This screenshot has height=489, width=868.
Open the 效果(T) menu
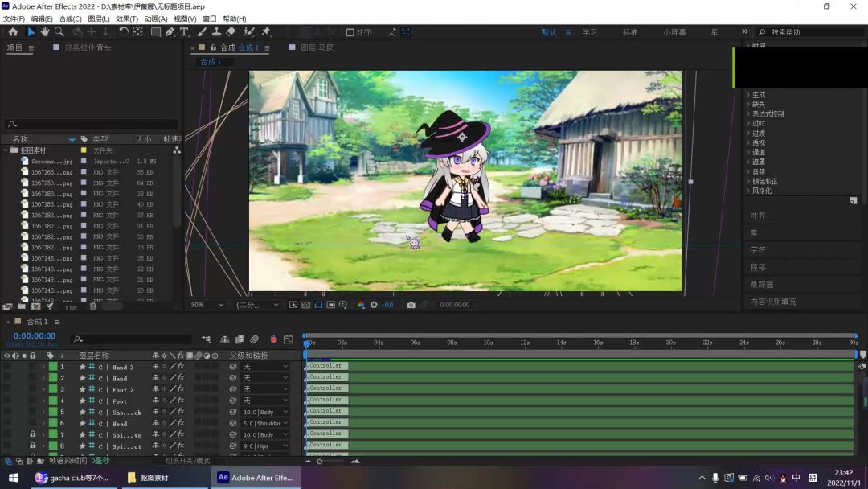[x=127, y=18]
